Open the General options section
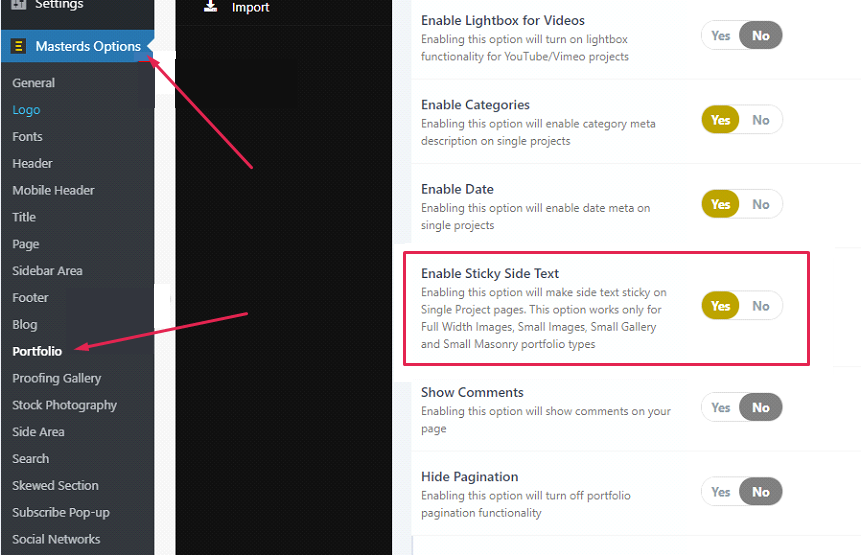Viewport: 861px width, 555px height. (34, 83)
